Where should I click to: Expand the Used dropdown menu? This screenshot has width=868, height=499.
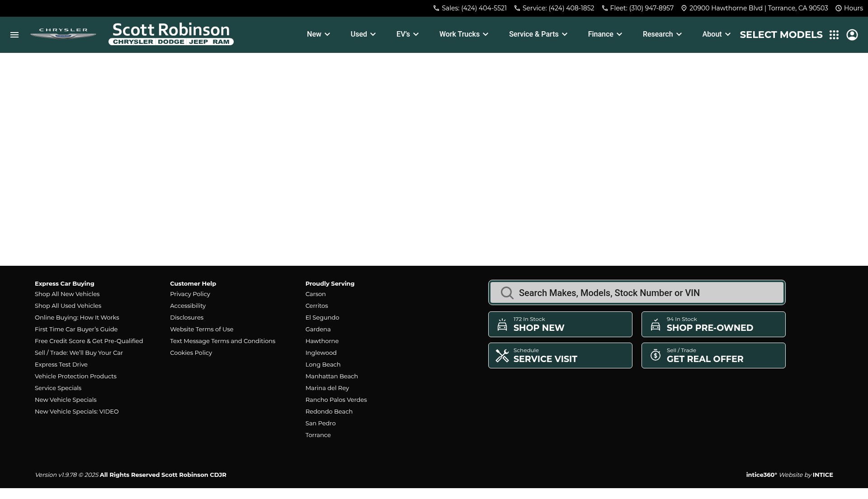pos(363,34)
